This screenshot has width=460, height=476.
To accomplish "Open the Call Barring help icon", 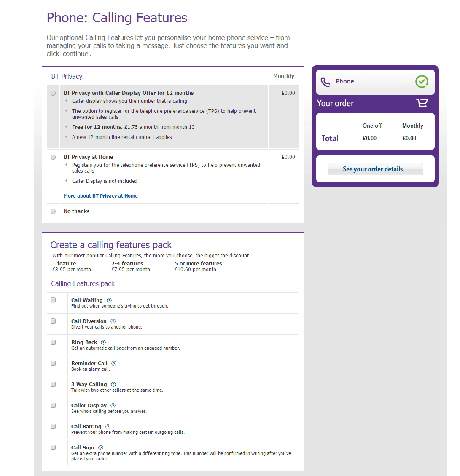I will [108, 427].
